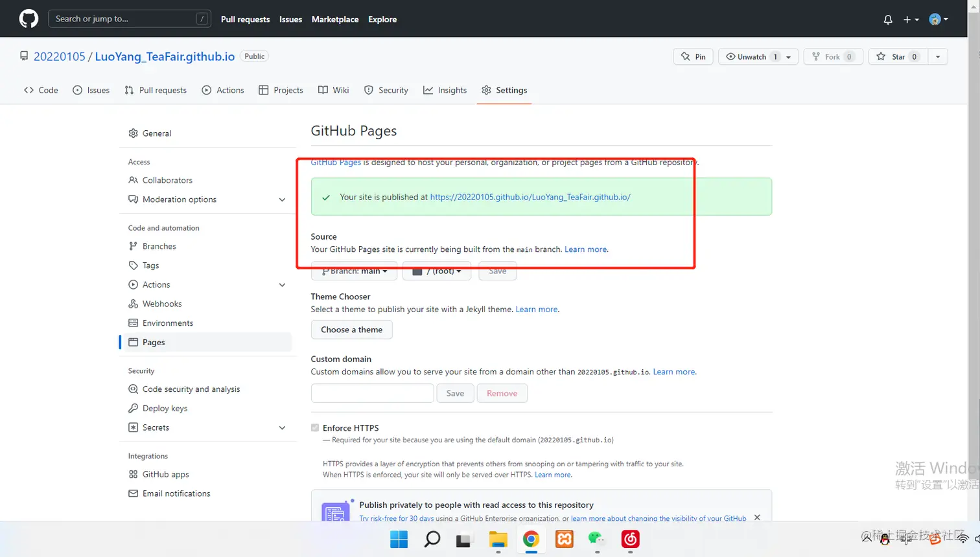
Task: Open Marketplace in top navigation
Action: [335, 19]
